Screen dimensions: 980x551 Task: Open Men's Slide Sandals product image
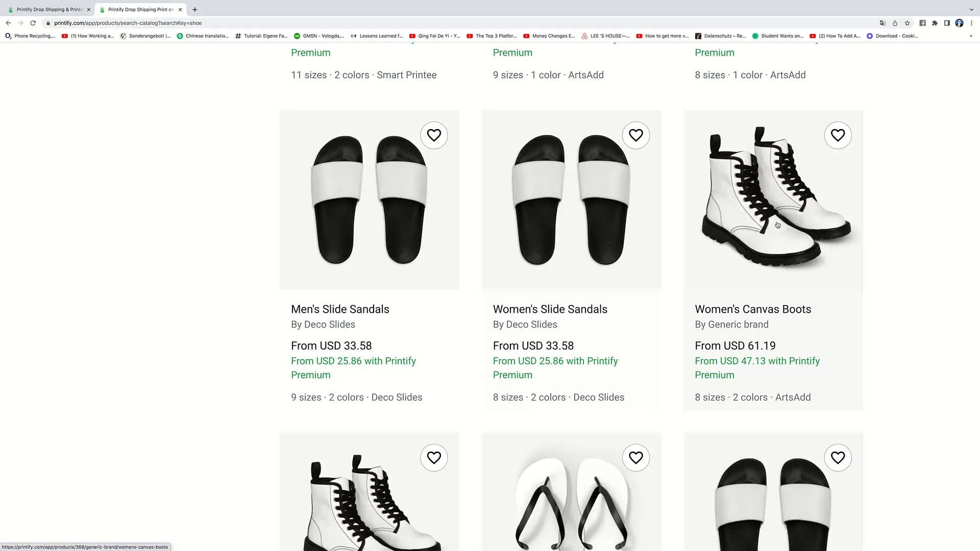pyautogui.click(x=370, y=200)
